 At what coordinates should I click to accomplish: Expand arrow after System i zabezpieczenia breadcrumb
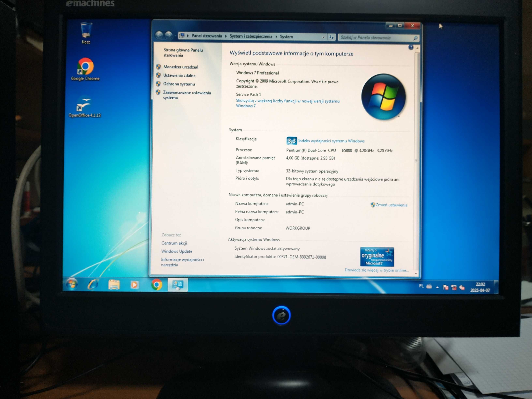pos(276,37)
